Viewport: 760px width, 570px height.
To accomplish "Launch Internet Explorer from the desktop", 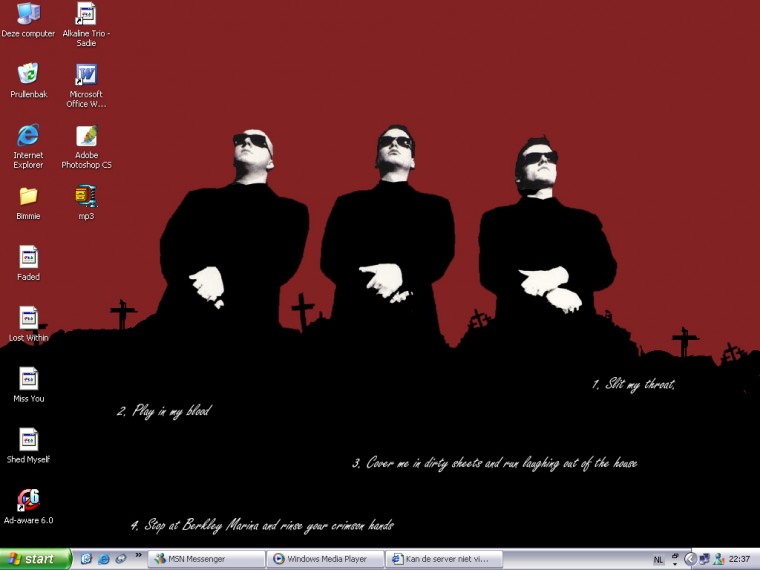I will [x=28, y=146].
